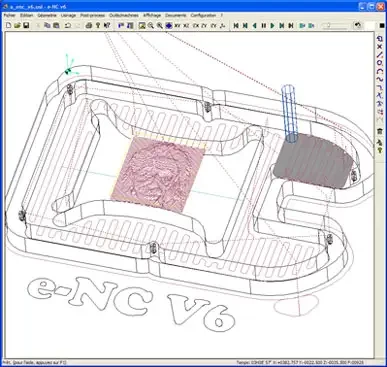Image resolution: width=387 pixels, height=367 pixels.
Task: Play the simulation in reverse
Action: point(254,25)
